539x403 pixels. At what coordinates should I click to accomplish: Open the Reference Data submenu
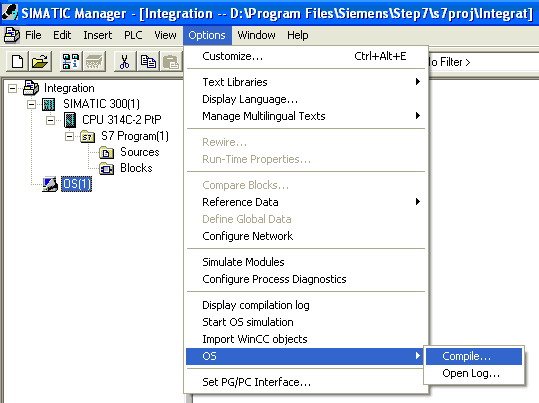pos(306,202)
